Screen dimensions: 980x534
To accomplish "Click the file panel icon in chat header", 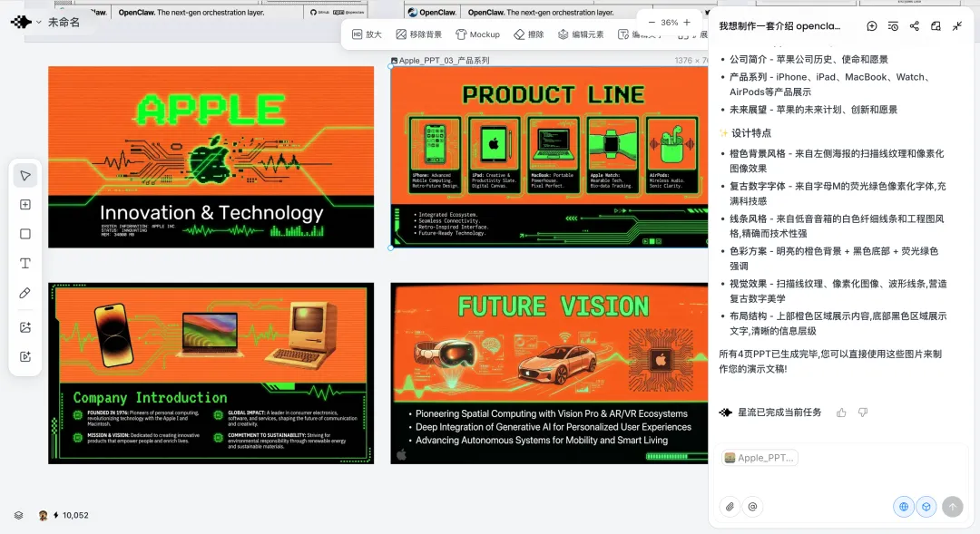I will [936, 25].
